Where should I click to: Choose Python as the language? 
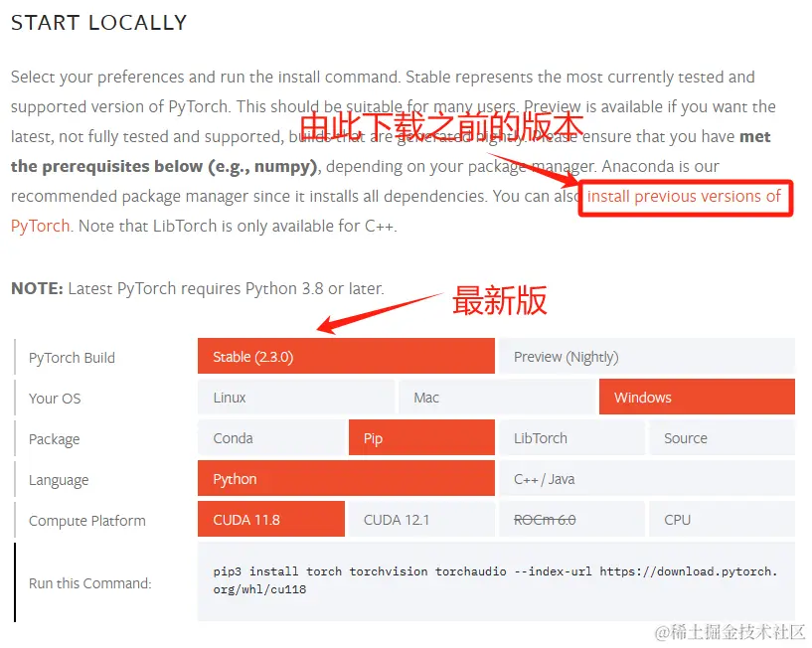tap(346, 479)
